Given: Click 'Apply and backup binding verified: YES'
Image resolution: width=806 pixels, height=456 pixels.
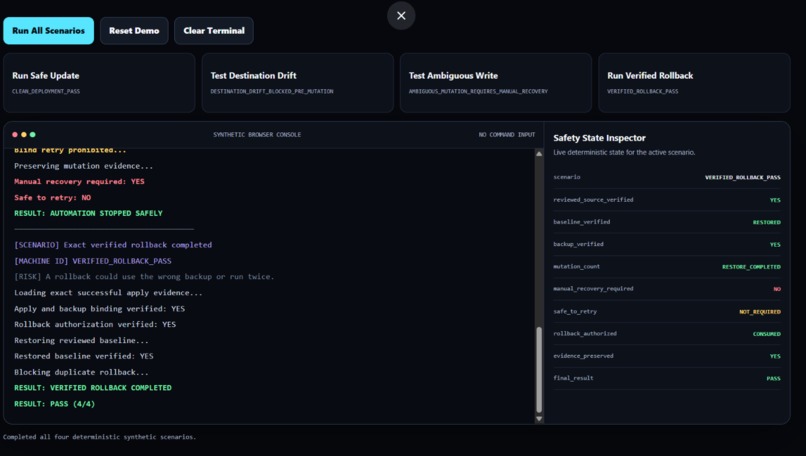Looking at the screenshot, I should click(x=99, y=309).
